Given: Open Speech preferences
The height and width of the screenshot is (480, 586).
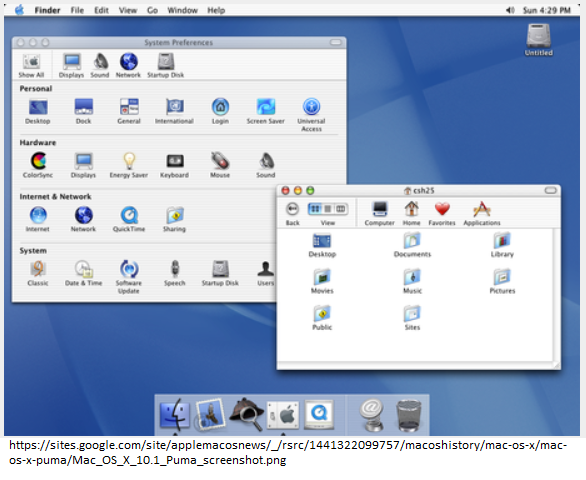Looking at the screenshot, I should tap(175, 273).
